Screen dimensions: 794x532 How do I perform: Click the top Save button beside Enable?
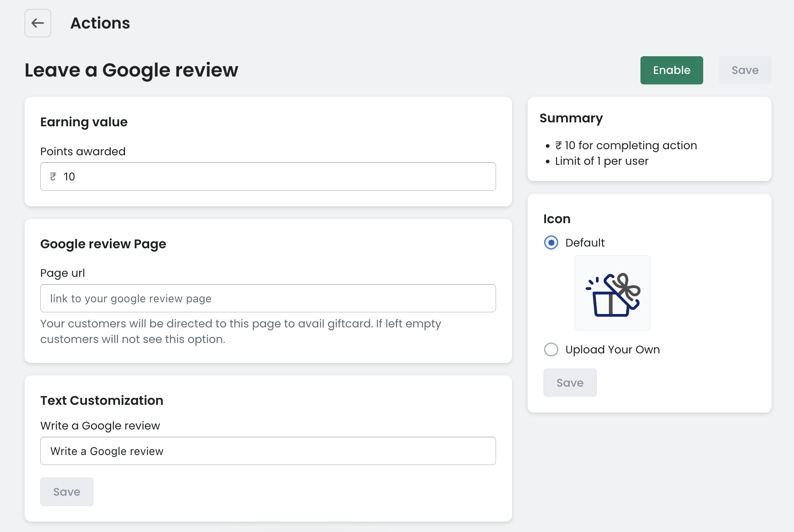(745, 71)
